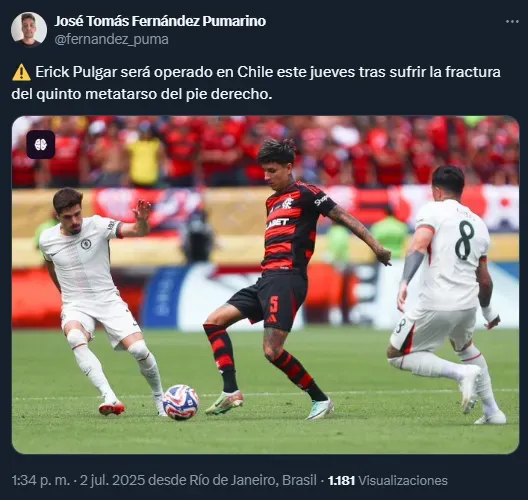Viewport: 528px width, 500px height.
Task: Click the soccer ball in the photo
Action: pos(180,402)
